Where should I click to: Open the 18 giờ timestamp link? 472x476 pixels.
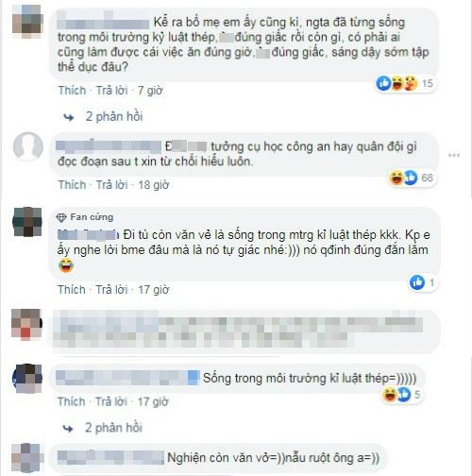point(154,185)
